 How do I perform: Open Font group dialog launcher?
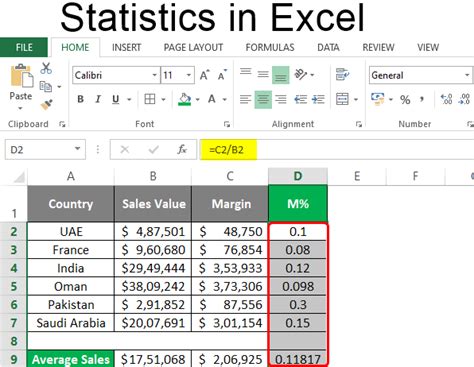coord(227,124)
